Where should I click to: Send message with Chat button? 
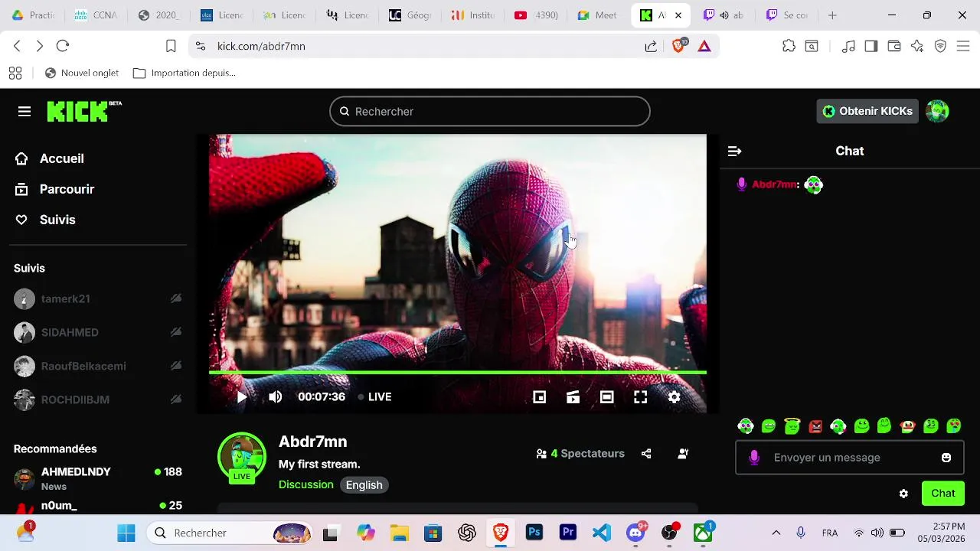(943, 494)
